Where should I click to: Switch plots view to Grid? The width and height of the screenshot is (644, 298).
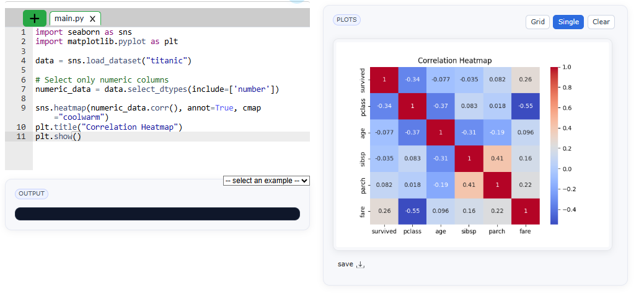tap(538, 22)
